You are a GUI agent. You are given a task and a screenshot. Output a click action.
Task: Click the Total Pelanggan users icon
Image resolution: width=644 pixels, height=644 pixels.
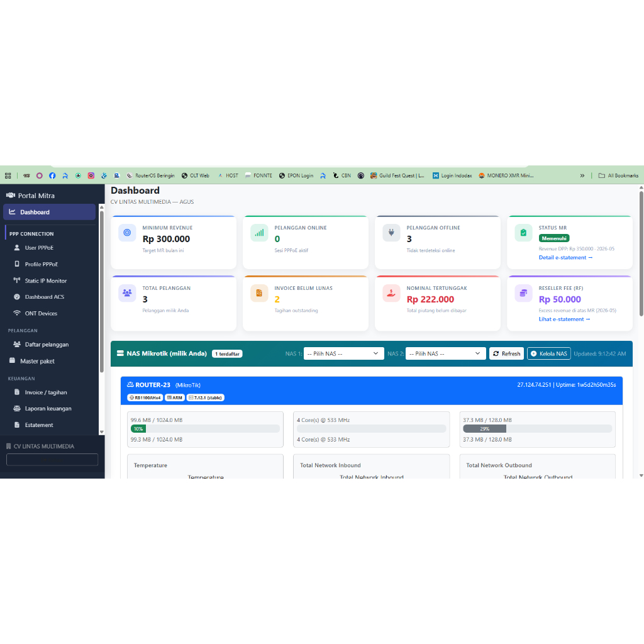click(x=127, y=293)
